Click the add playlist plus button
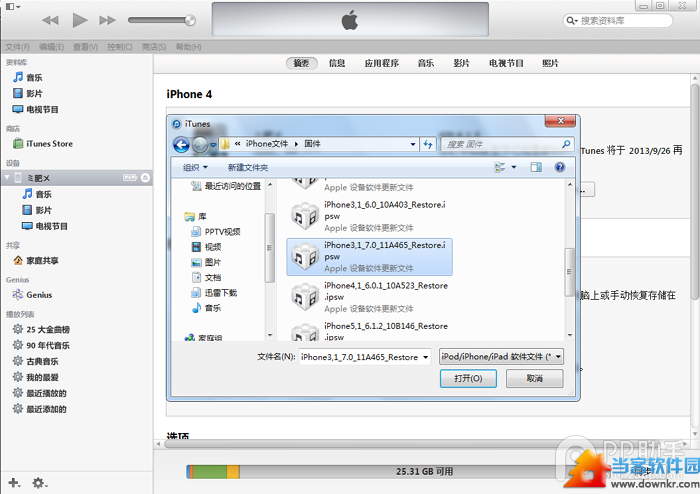This screenshot has height=494, width=700. [x=14, y=483]
